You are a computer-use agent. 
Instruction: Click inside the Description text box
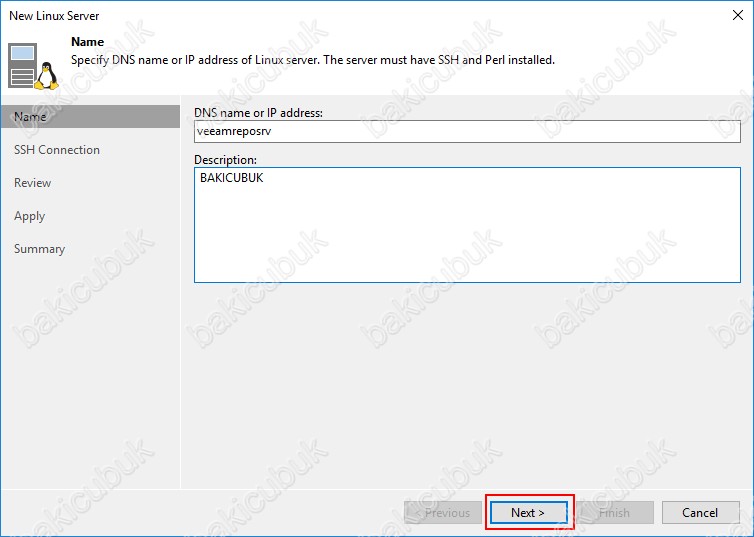(x=467, y=225)
